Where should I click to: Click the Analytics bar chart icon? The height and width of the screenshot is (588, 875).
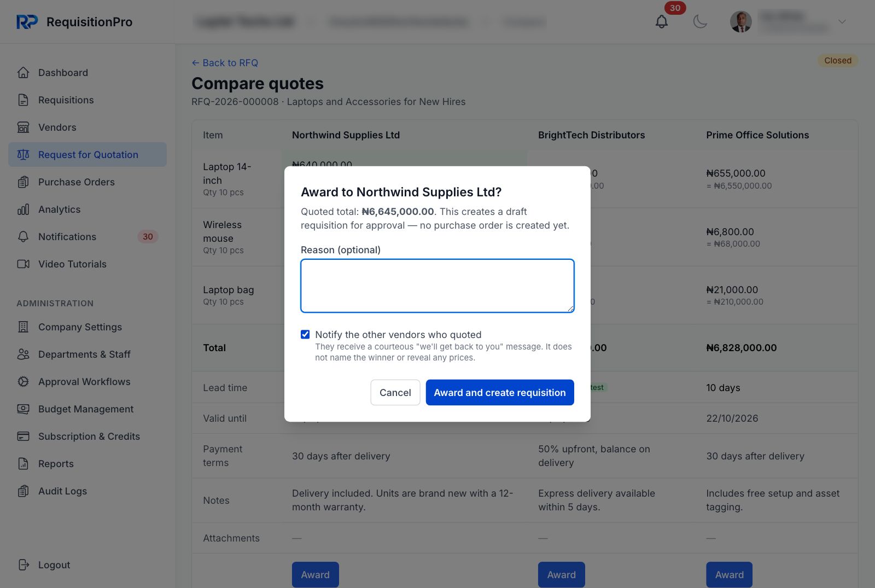[x=23, y=209]
